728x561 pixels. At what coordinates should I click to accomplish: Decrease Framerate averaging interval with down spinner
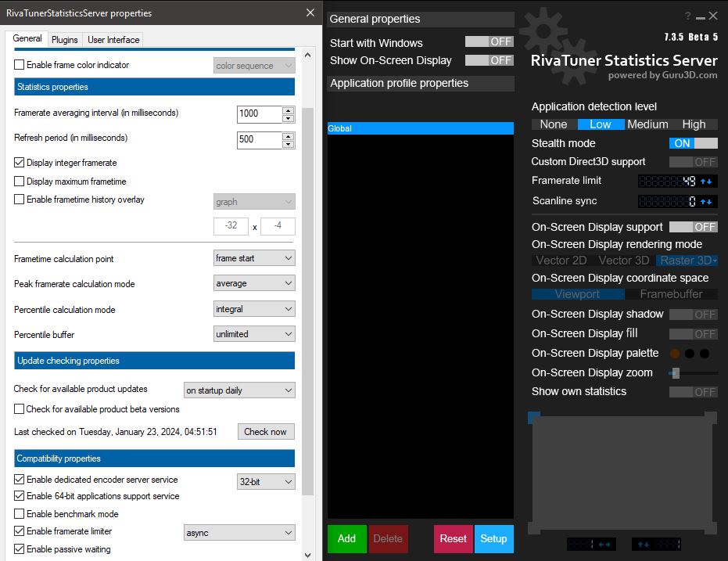coord(289,118)
